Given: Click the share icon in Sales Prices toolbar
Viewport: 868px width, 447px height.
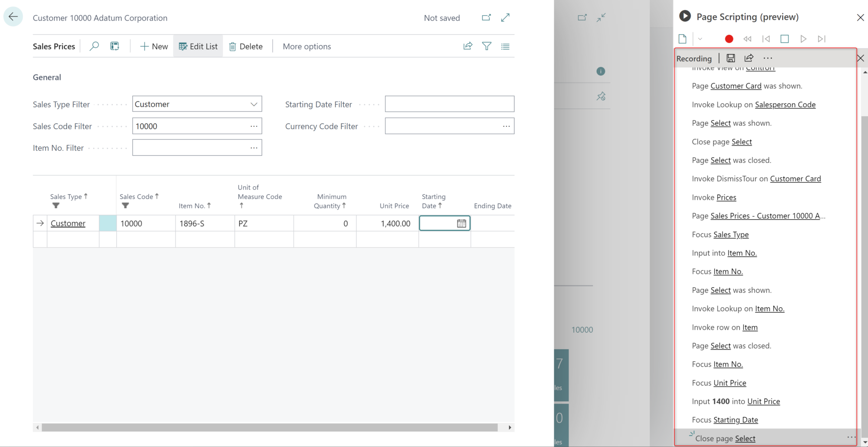Looking at the screenshot, I should coord(467,46).
